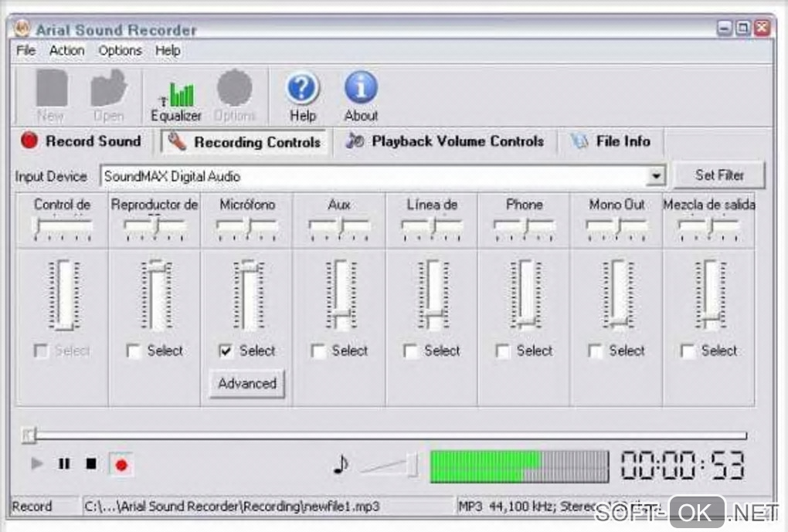
Task: Click the Control de vertical volume slider
Action: click(63, 295)
